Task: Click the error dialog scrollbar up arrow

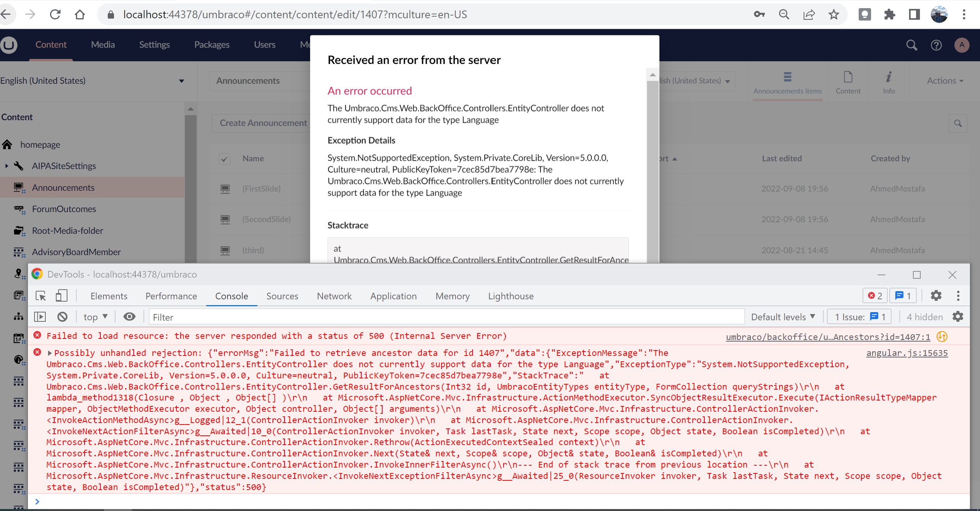Action: tap(653, 75)
